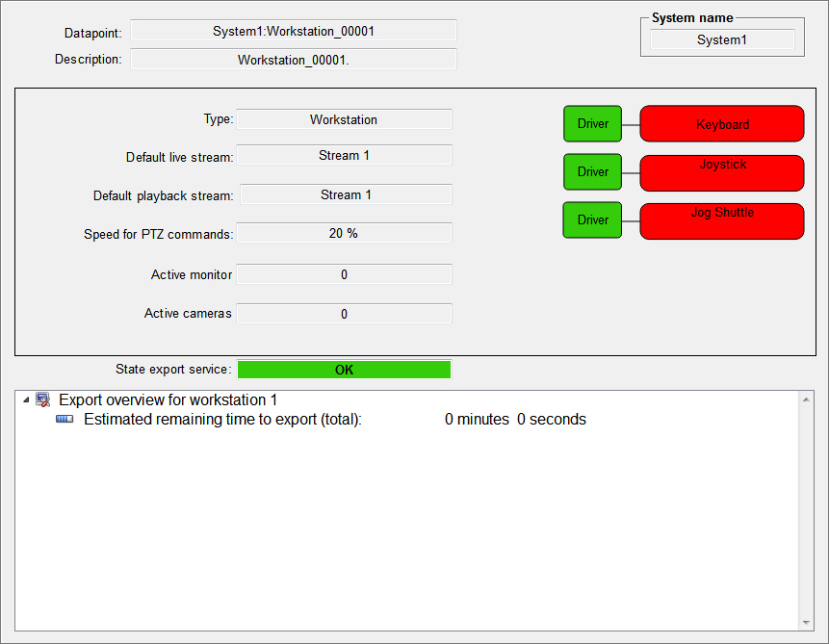Click the Active cameras value field
The image size is (829, 644).
pyautogui.click(x=344, y=314)
